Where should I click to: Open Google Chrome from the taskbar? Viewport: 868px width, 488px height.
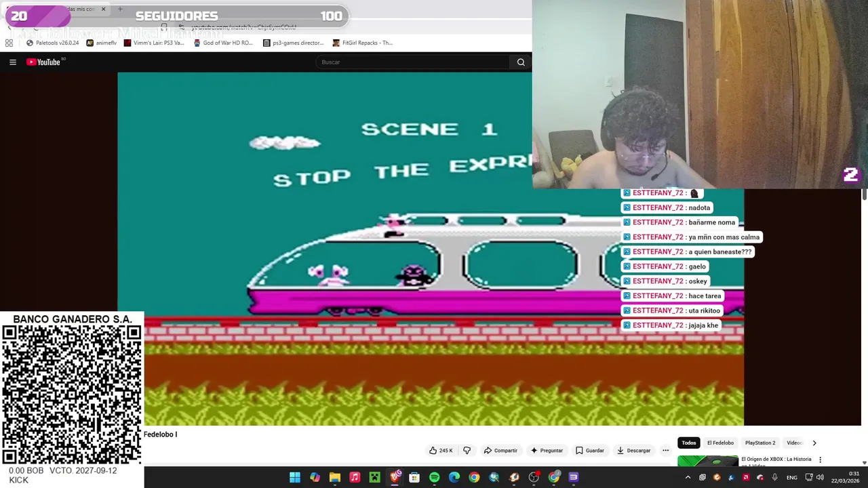474,478
